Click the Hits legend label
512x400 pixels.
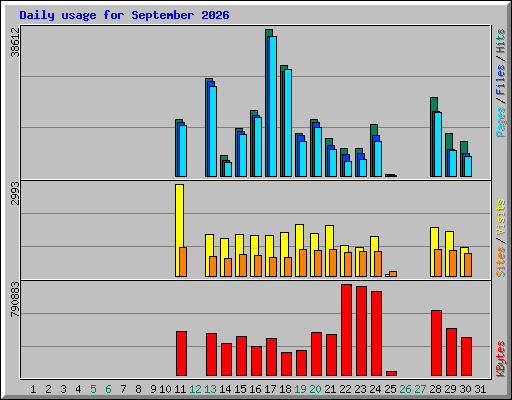[500, 41]
